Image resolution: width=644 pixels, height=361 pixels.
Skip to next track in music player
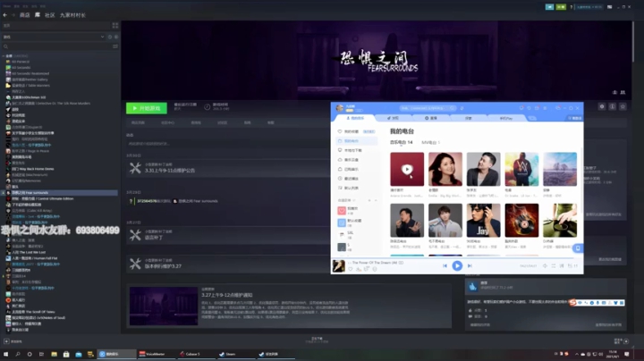point(470,265)
